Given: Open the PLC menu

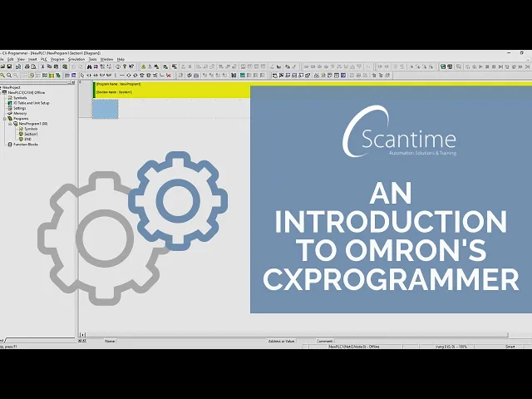Looking at the screenshot, I should point(44,59).
